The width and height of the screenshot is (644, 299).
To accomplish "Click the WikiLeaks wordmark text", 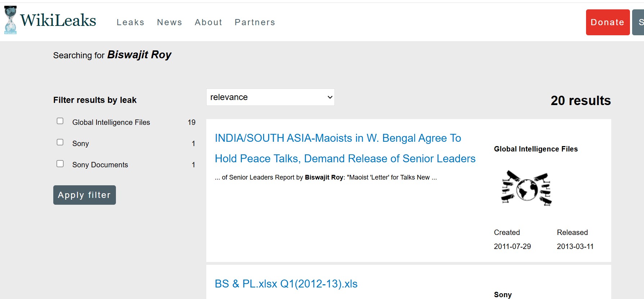I will click(58, 21).
